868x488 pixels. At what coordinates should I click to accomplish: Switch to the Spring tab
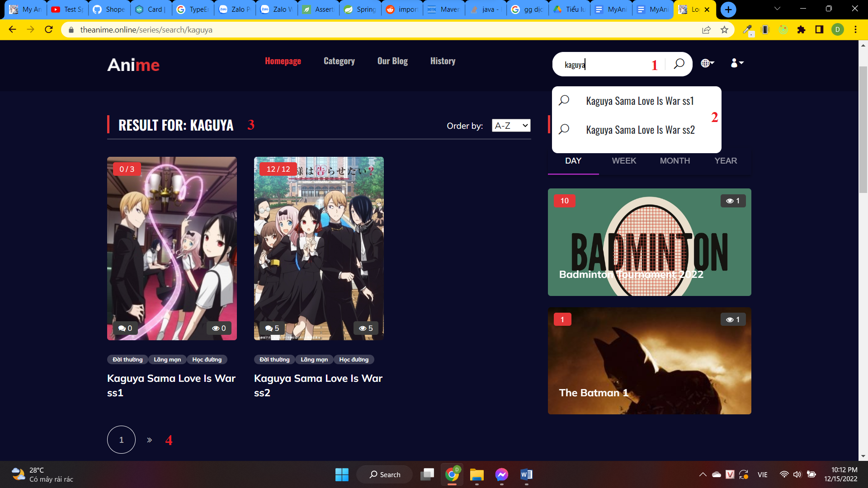tap(360, 9)
